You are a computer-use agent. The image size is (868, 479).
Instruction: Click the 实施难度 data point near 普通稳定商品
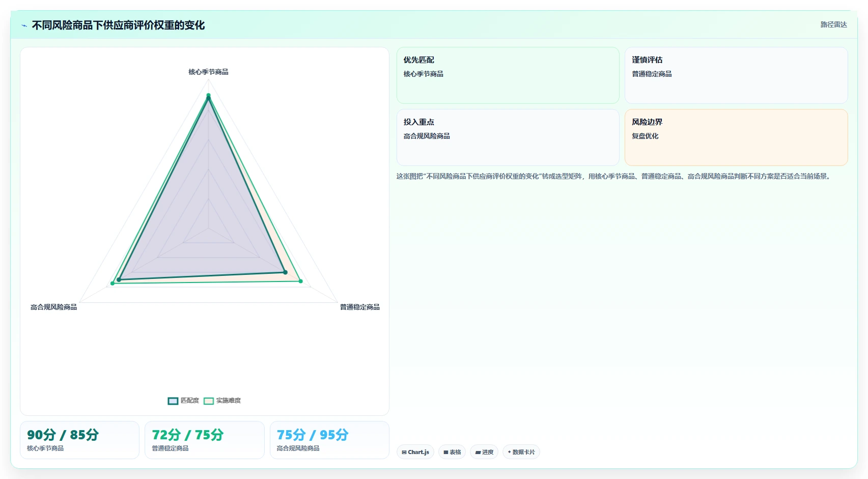300,281
